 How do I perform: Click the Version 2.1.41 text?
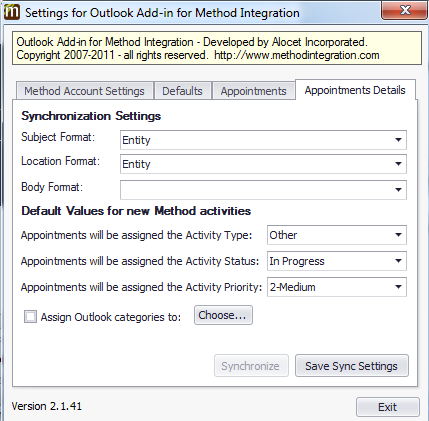tap(47, 406)
